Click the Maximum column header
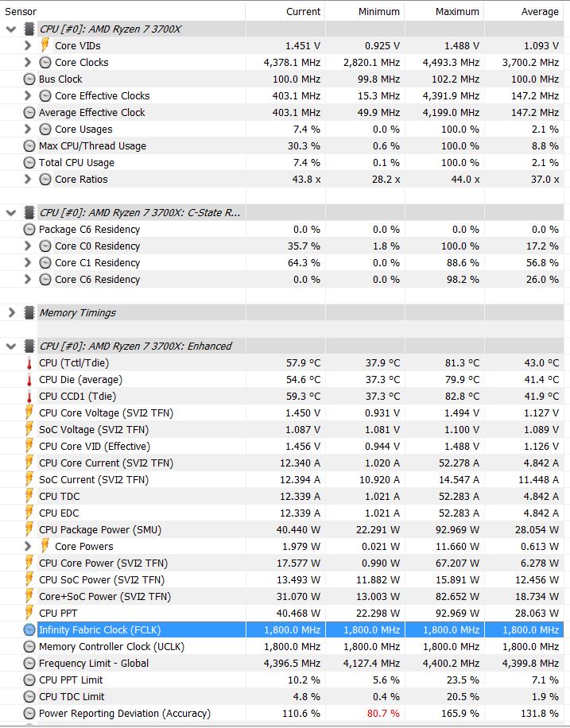This screenshot has height=728, width=570. (457, 12)
